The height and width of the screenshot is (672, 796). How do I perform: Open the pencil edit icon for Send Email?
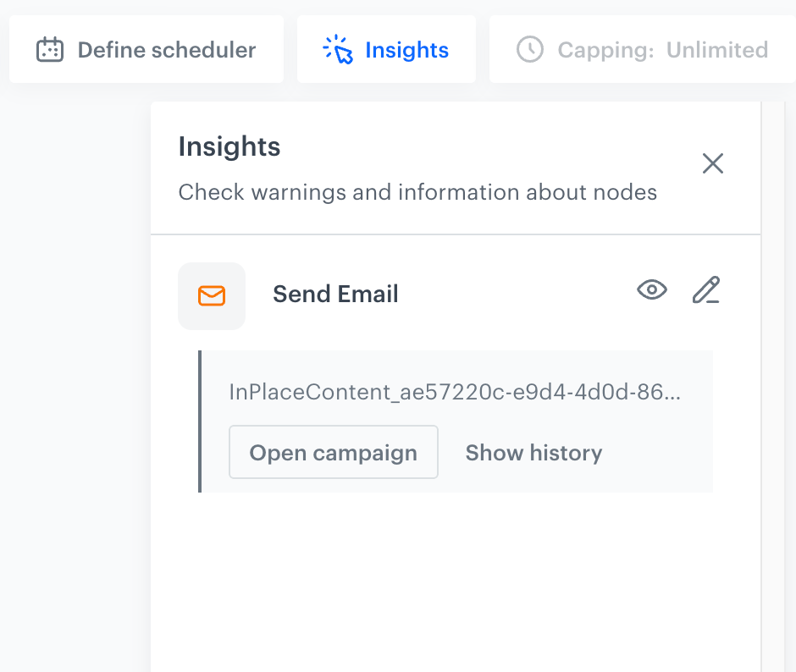point(705,290)
